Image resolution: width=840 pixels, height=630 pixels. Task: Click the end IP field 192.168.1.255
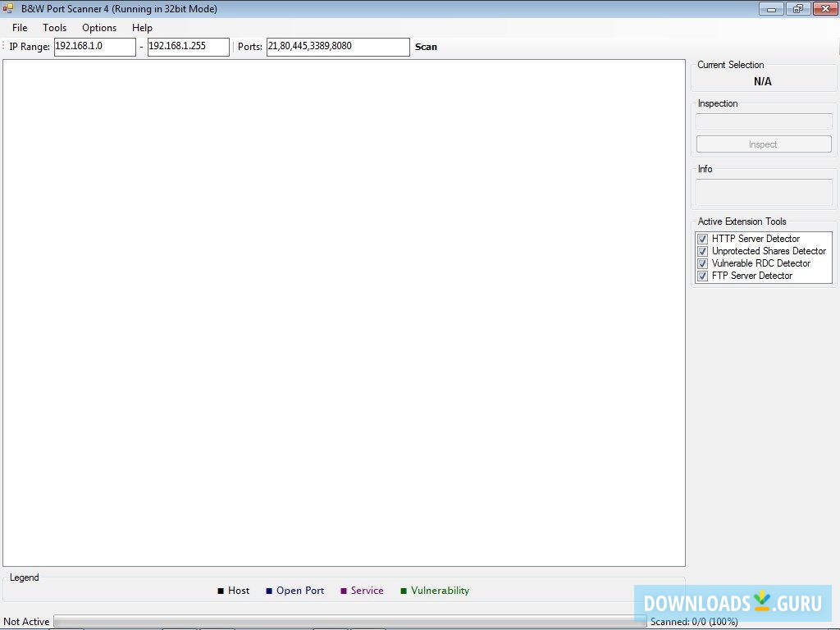[189, 47]
